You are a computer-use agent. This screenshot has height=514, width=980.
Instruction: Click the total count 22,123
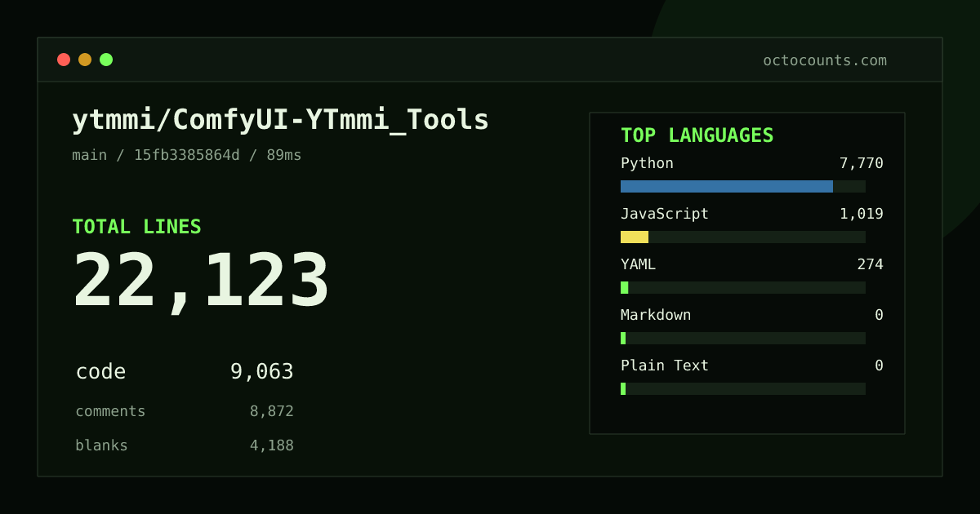pos(201,281)
